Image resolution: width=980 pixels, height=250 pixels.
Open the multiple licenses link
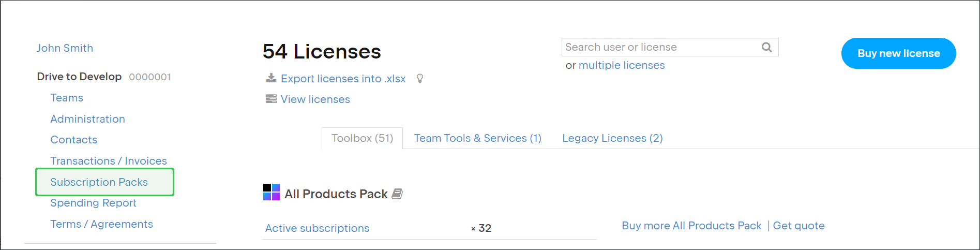pyautogui.click(x=622, y=65)
